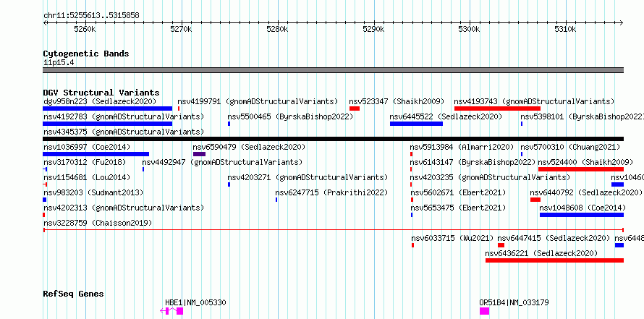Select the blue bar under nsv1036997

coord(96,154)
